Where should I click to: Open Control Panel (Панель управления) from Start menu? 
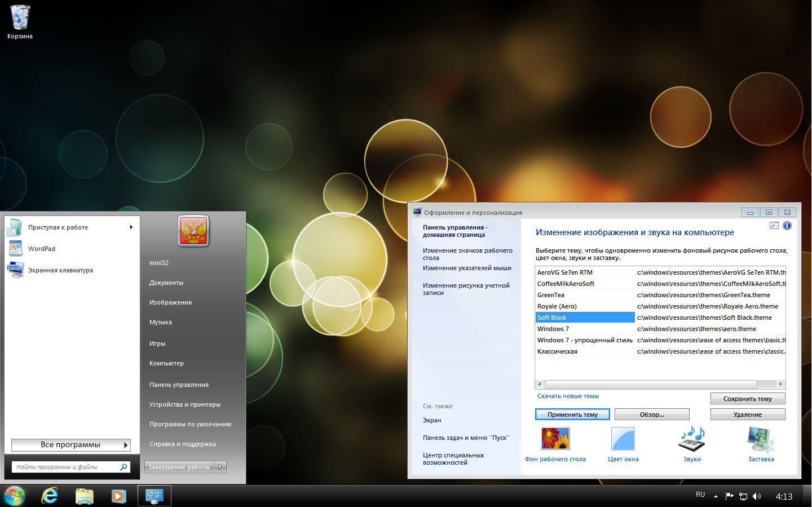[x=179, y=385]
